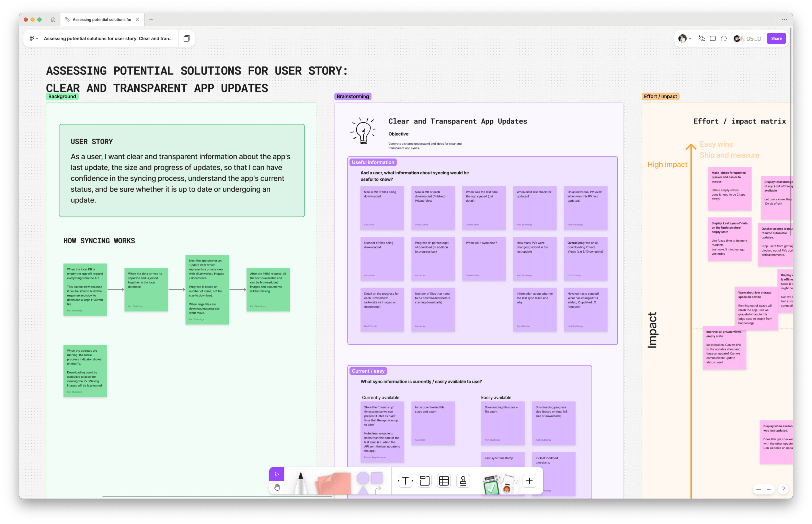Screen dimensions: 812x524
Task: Expand the user avatar dropdown
Action: tap(685, 38)
